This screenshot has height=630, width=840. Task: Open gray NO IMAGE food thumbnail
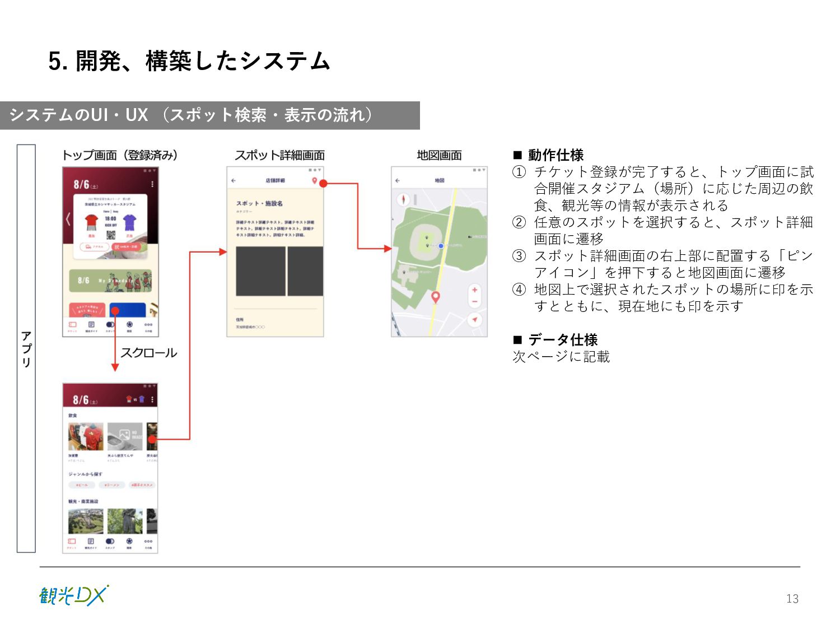pyautogui.click(x=125, y=437)
